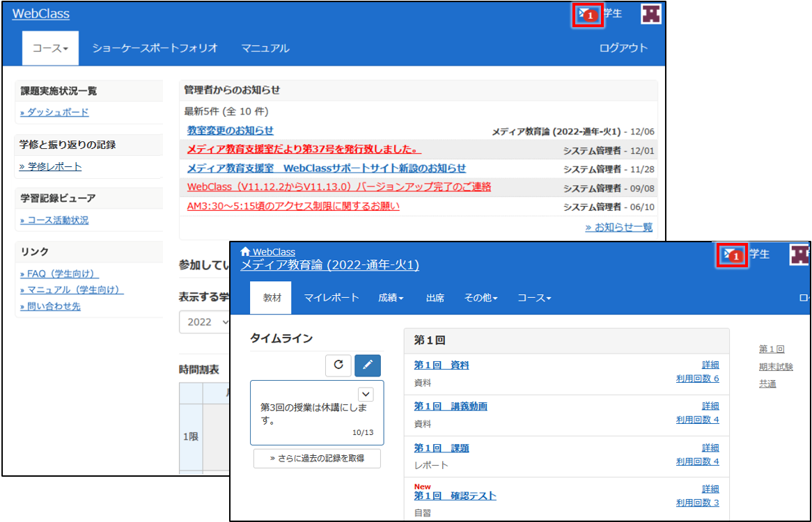Click the 第1回 section header
This screenshot has width=812, height=522.
(x=567, y=340)
